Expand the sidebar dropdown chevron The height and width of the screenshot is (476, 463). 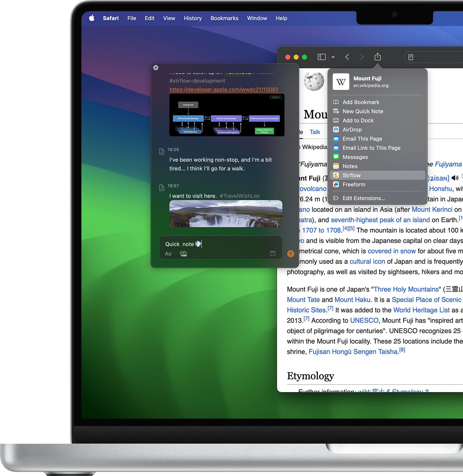(333, 57)
